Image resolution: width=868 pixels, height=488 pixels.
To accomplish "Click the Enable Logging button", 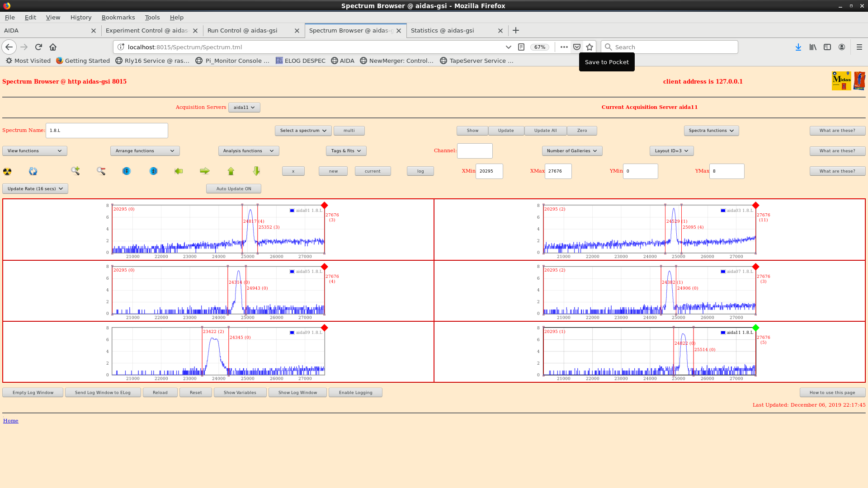I will [356, 393].
